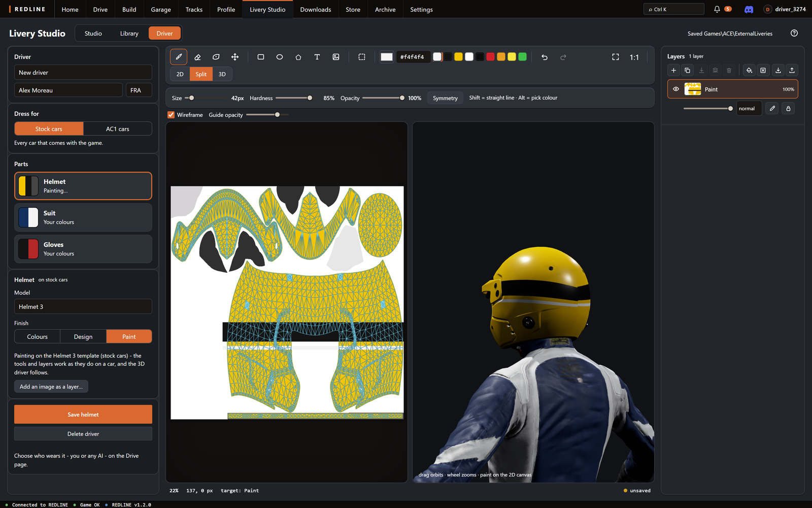812x508 pixels.
Task: Toggle fullscreen canvas view
Action: (x=616, y=57)
